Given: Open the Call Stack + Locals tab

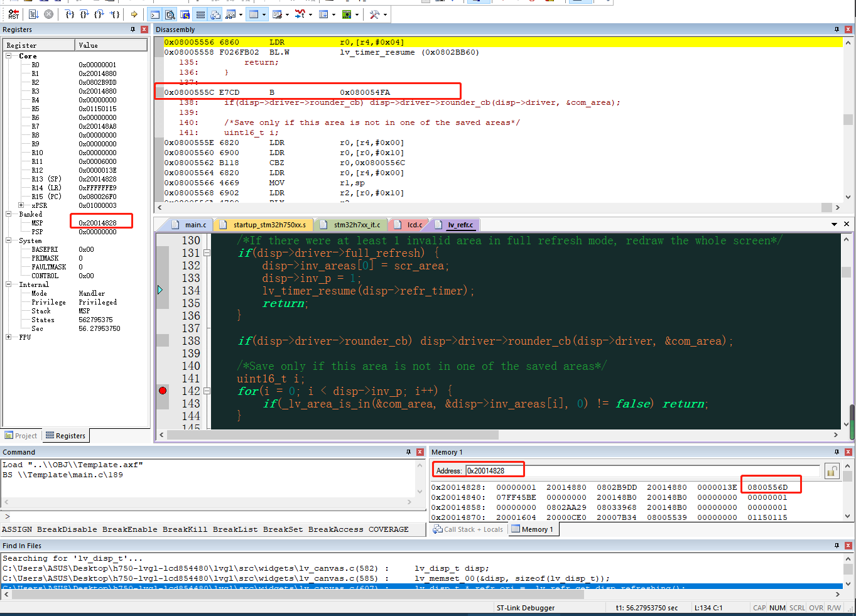Looking at the screenshot, I should (x=468, y=529).
